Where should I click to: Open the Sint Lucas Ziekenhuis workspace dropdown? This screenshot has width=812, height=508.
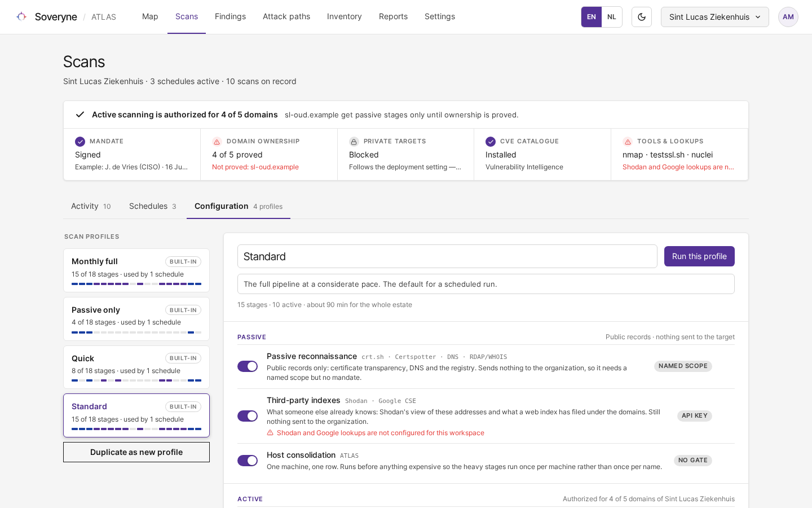click(715, 17)
